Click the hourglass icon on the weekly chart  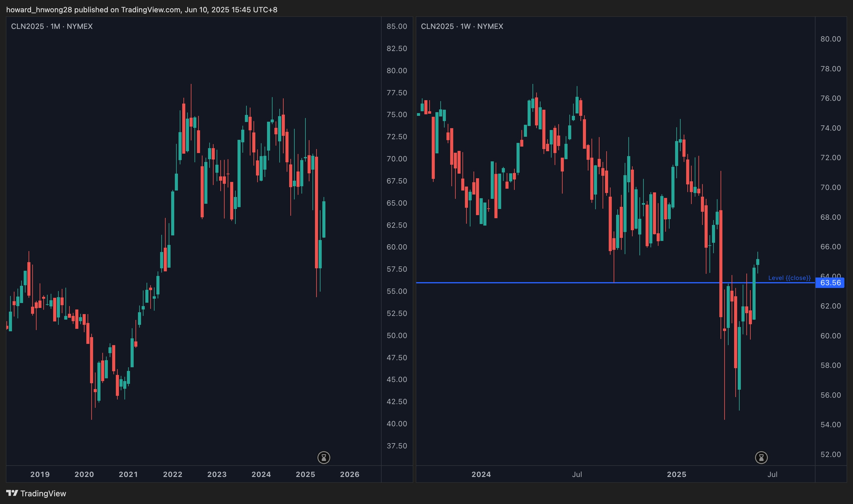(761, 458)
